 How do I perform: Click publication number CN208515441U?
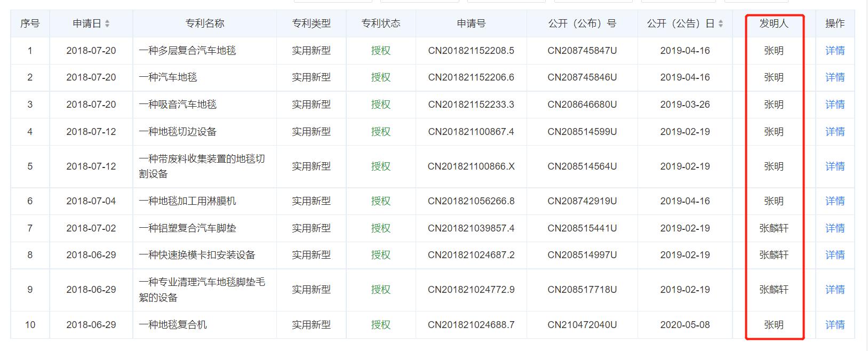tap(582, 228)
